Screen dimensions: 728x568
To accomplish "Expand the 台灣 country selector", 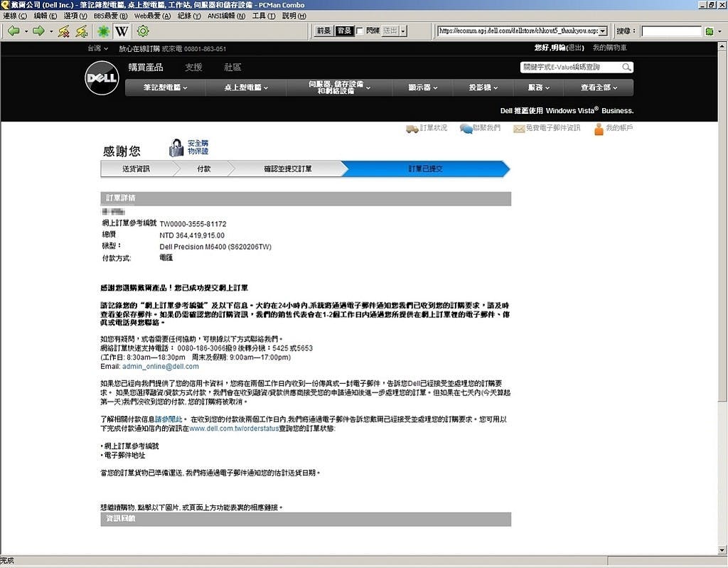I will tap(98, 48).
